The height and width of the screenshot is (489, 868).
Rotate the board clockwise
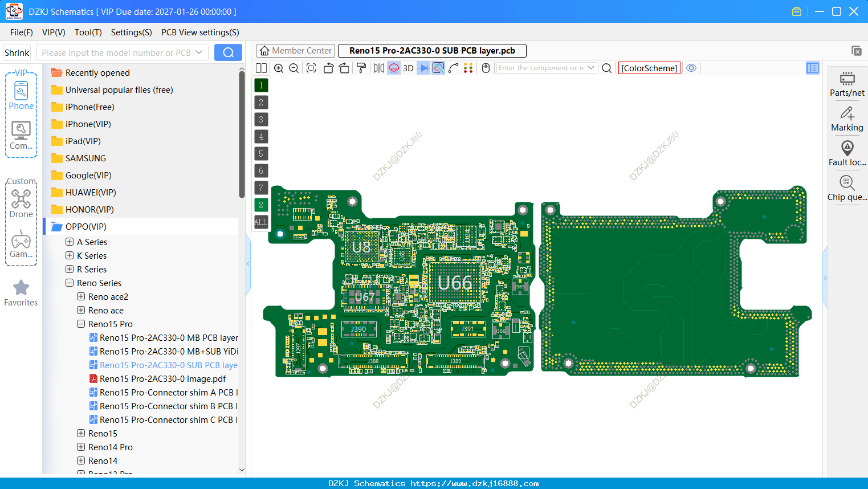pos(344,68)
